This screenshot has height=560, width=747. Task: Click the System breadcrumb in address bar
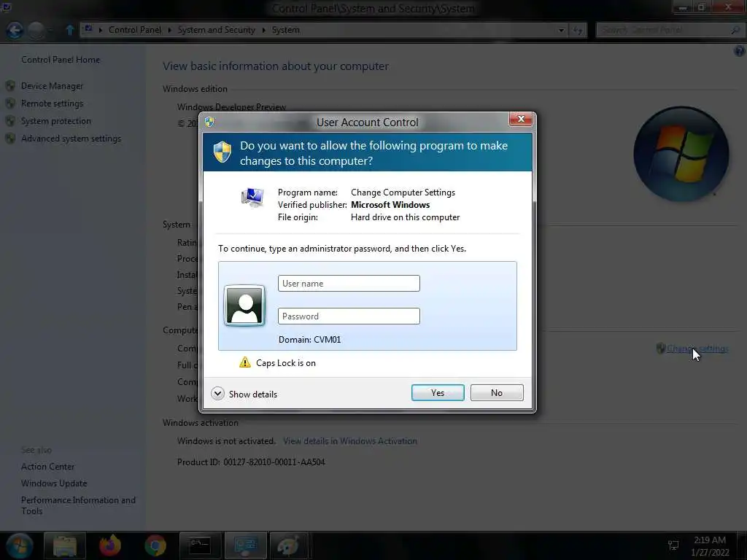(x=286, y=30)
